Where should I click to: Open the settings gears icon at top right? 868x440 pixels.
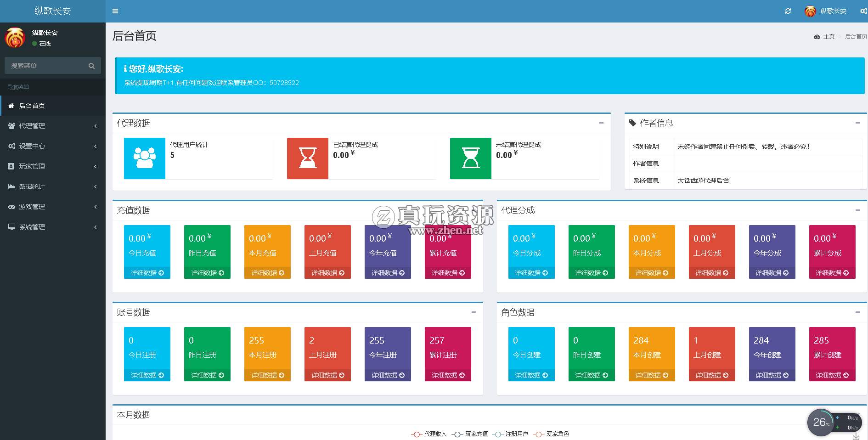pyautogui.click(x=863, y=11)
